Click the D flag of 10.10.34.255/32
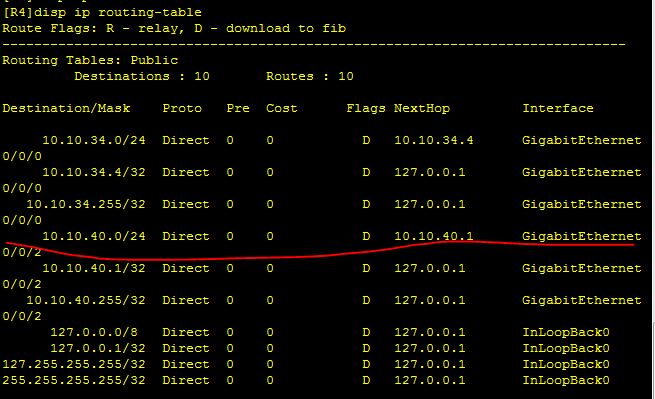Viewport: 655px width, 399px height. point(366,205)
